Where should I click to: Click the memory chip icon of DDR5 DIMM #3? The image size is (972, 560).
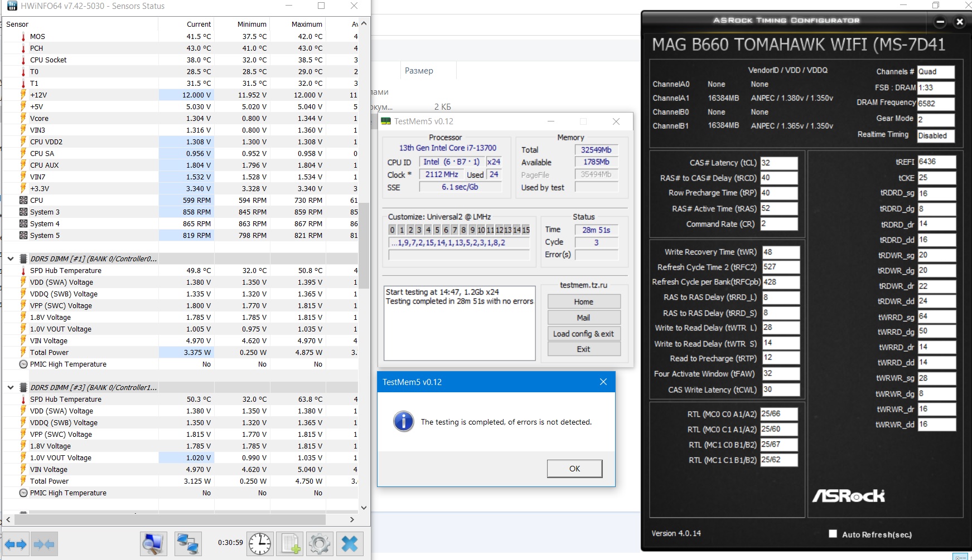(x=23, y=387)
